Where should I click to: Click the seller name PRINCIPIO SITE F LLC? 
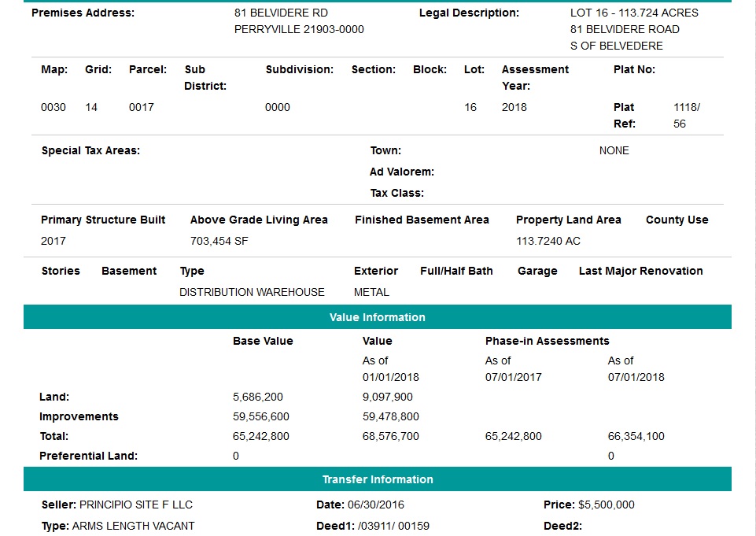click(x=135, y=505)
